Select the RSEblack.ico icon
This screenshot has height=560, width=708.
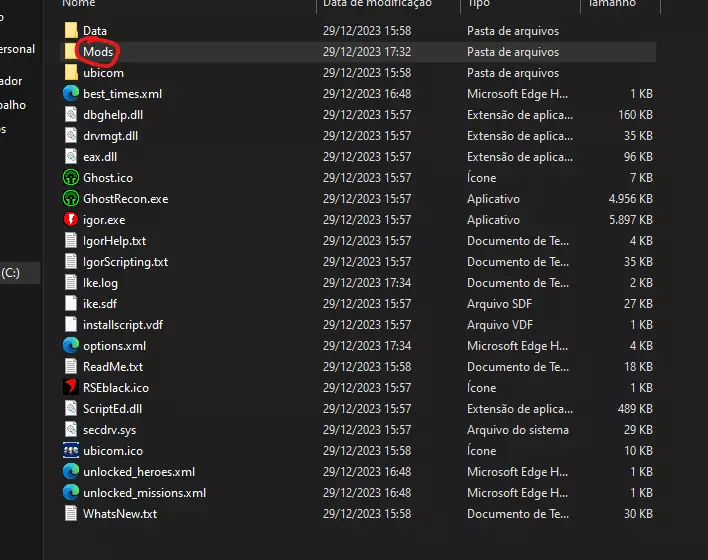click(x=71, y=388)
